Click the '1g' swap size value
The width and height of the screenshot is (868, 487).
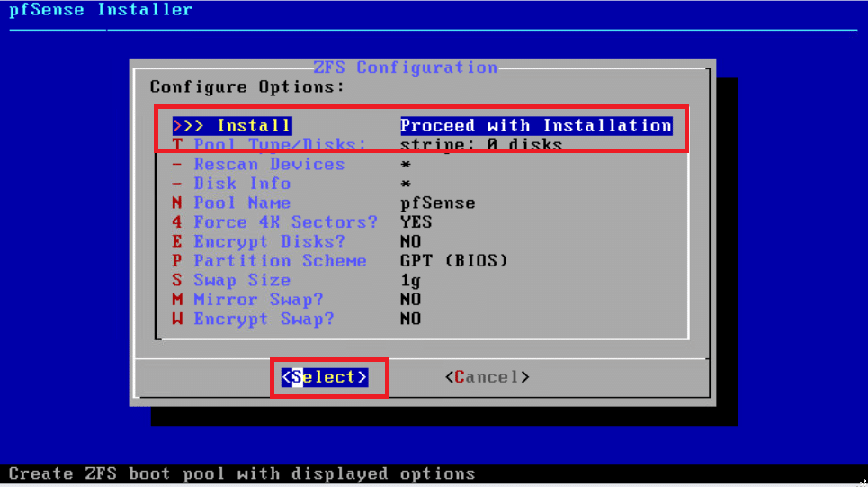(410, 280)
